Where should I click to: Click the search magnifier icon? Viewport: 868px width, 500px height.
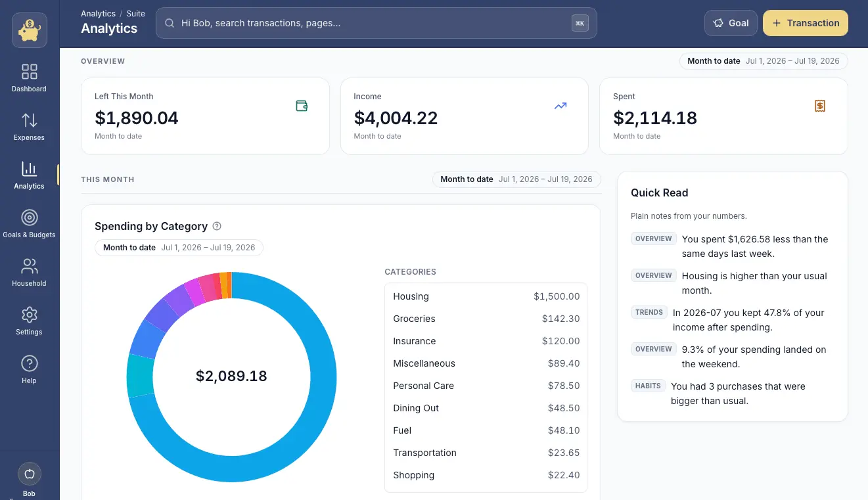coord(170,23)
